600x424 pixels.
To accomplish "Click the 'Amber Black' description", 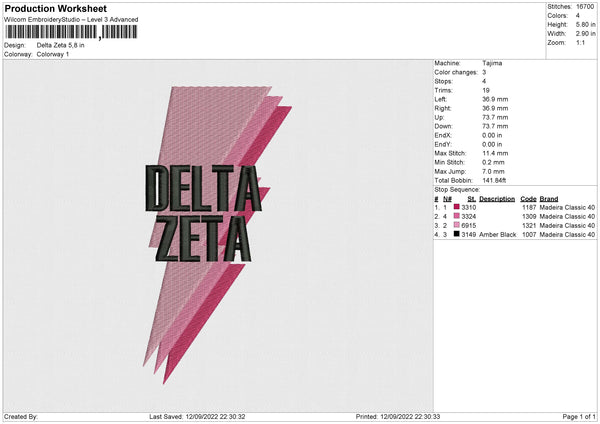I will point(497,235).
